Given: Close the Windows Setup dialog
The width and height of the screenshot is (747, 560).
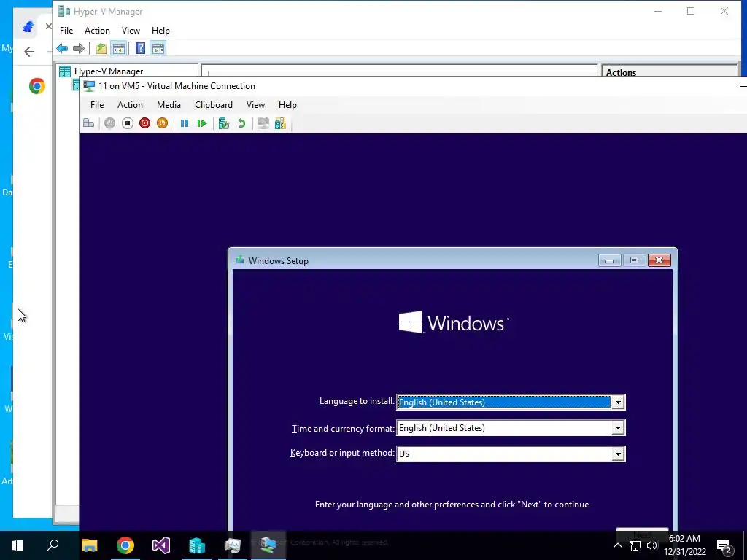Looking at the screenshot, I should [659, 260].
